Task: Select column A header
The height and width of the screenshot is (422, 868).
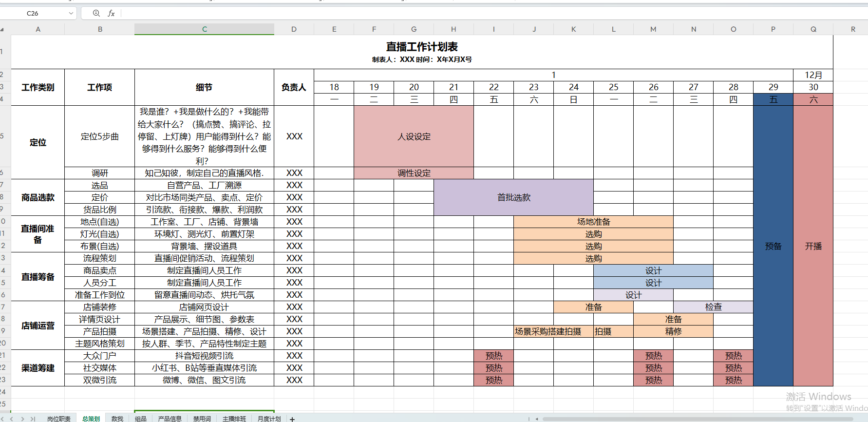Action: [x=38, y=29]
